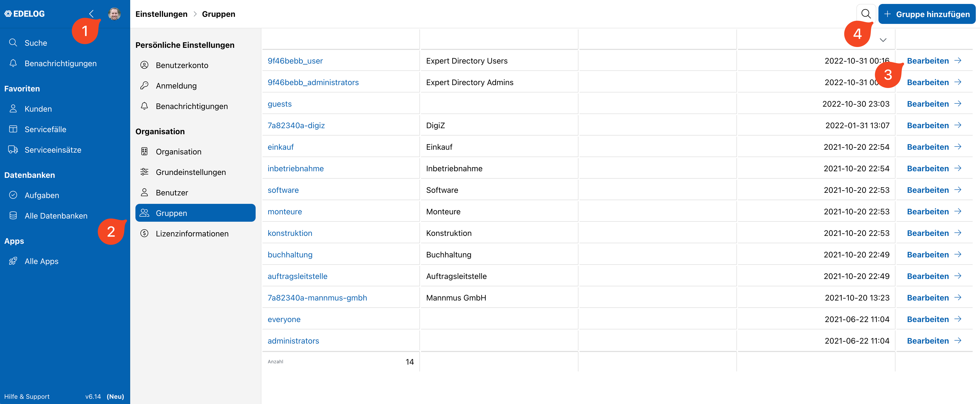Open the 9f46bebb_user group link
This screenshot has width=980, height=404.
pos(295,60)
